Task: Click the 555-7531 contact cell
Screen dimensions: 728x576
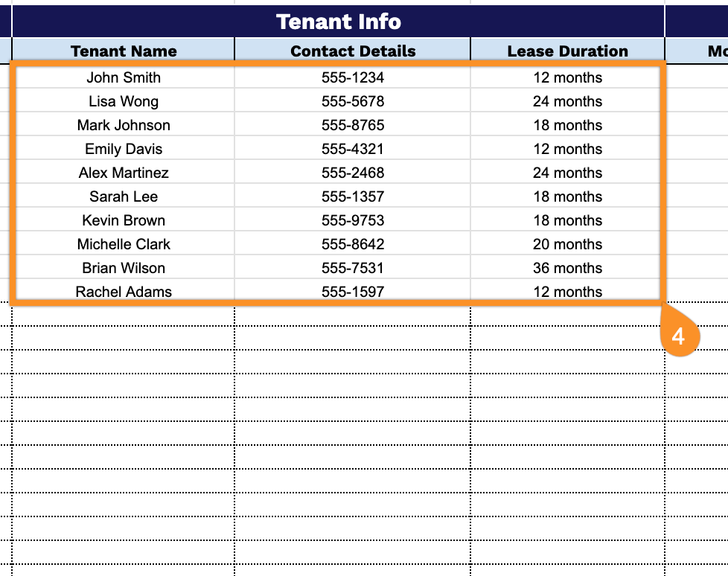Action: pyautogui.click(x=353, y=268)
